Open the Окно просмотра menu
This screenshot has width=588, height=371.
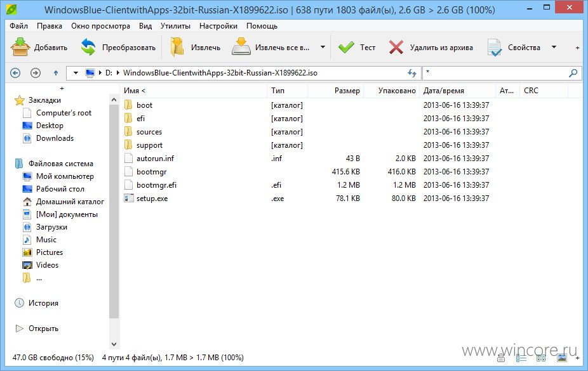(100, 26)
